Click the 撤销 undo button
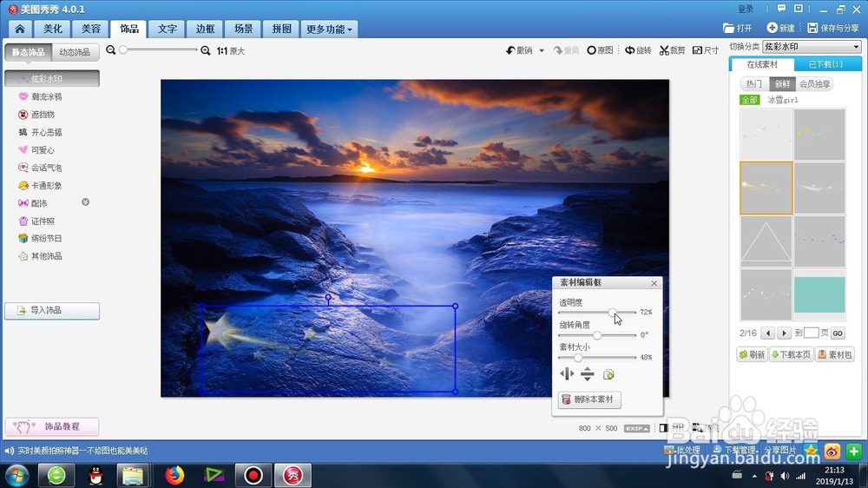The image size is (868, 488). (x=519, y=50)
